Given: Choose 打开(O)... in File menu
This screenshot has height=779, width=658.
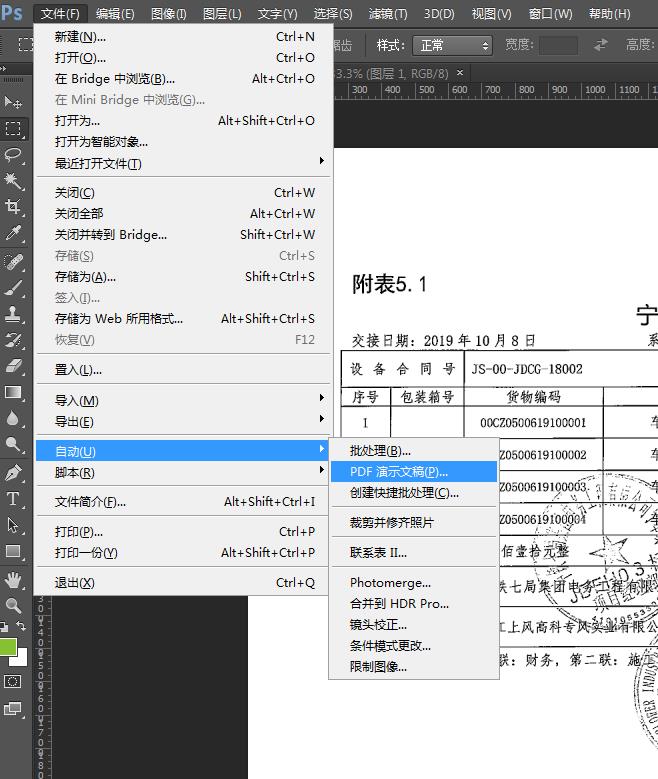Looking at the screenshot, I should tap(182, 58).
